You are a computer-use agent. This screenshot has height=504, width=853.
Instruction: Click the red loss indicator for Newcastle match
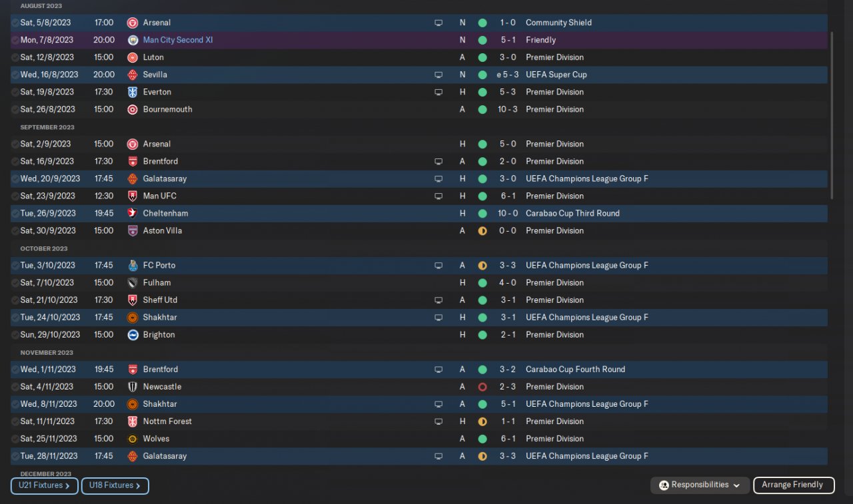click(482, 387)
